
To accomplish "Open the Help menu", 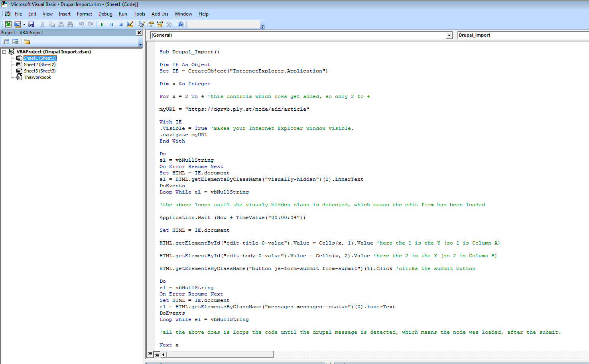I will coord(203,14).
